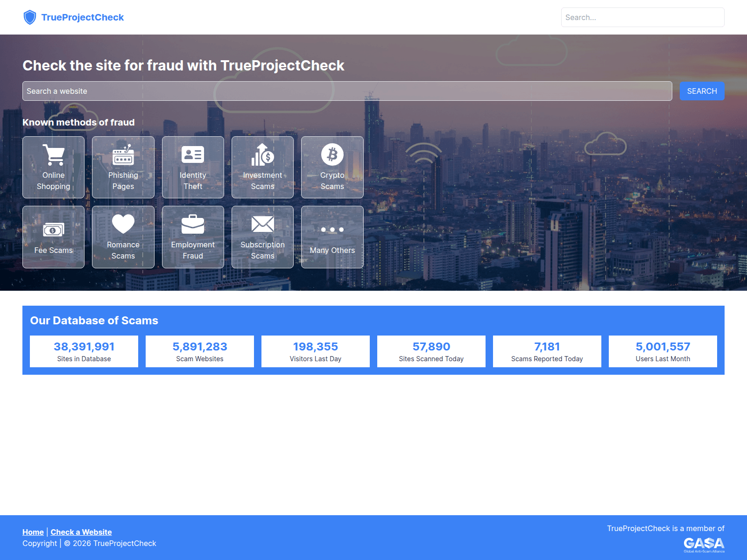Select the Identity Theft ID card icon

pos(193,155)
